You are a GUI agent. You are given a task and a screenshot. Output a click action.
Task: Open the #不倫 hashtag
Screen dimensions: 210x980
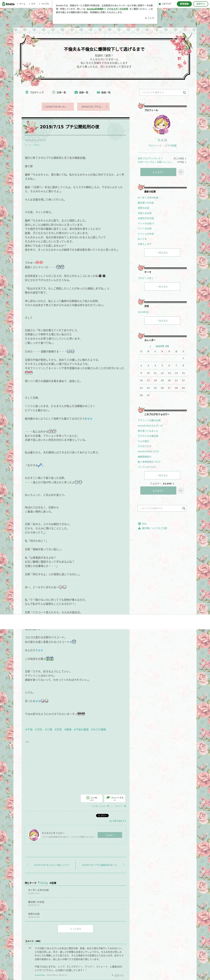[x=29, y=730]
